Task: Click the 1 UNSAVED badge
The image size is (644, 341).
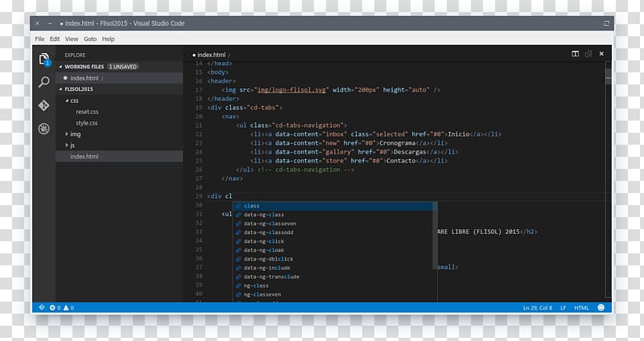Action: tap(123, 67)
